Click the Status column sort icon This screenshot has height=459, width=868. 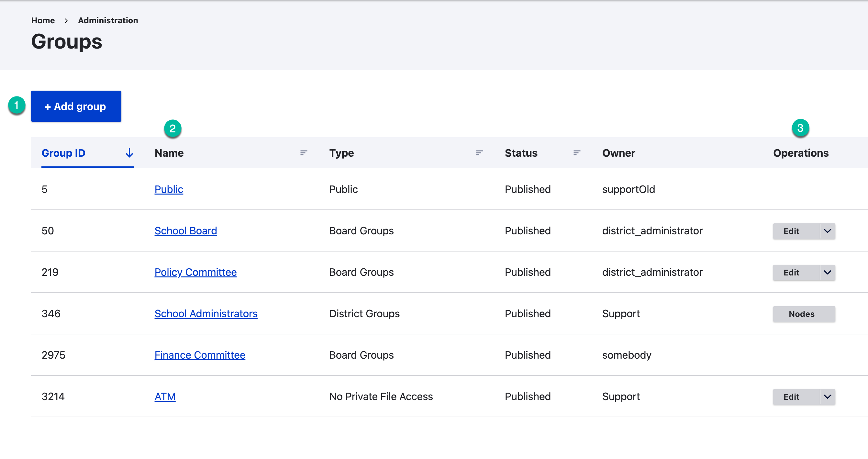576,153
